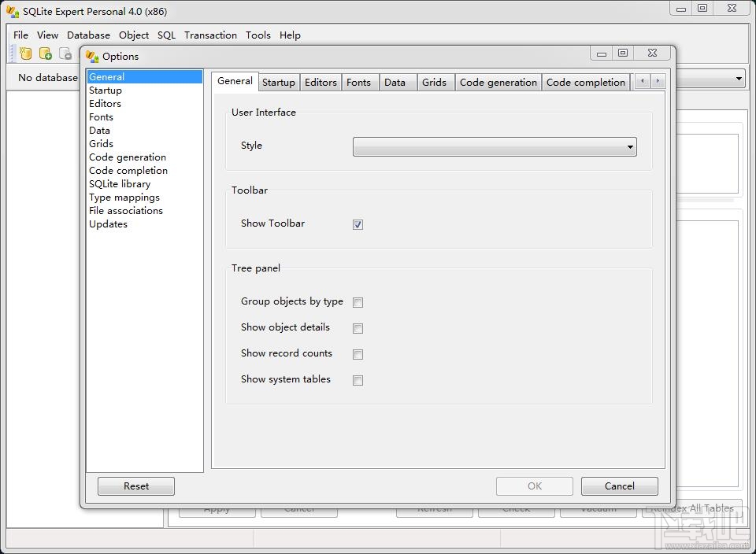Viewport: 756px width, 554px height.
Task: Open the Tools menu
Action: (258, 35)
